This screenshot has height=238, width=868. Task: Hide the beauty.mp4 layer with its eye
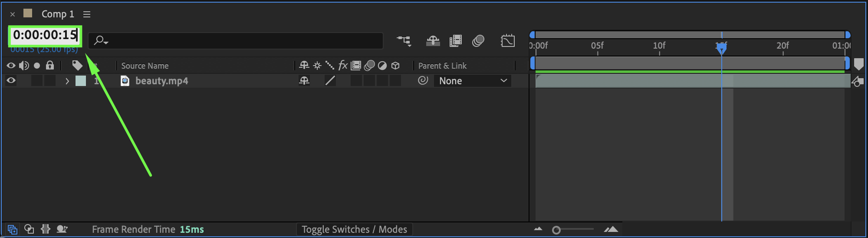(11, 80)
